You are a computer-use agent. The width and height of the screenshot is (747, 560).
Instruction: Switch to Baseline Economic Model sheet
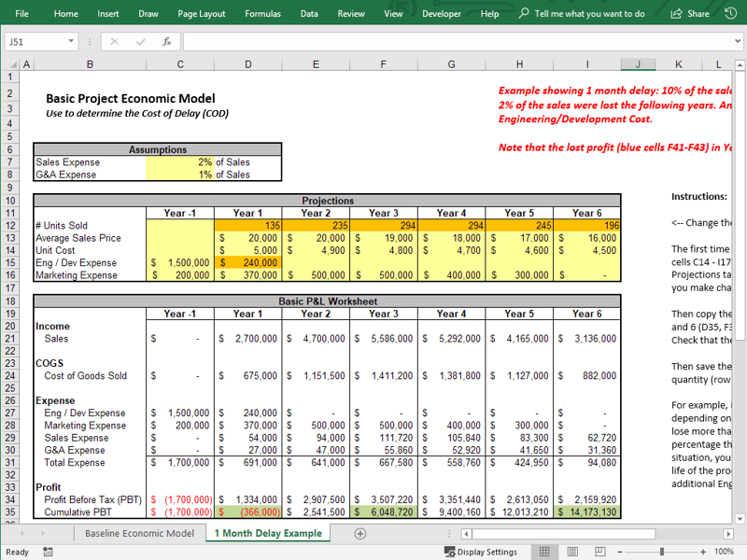coord(139,533)
